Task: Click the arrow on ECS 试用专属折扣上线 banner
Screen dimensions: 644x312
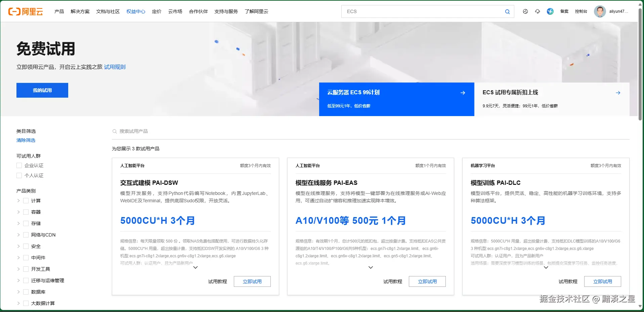Action: pos(618,93)
